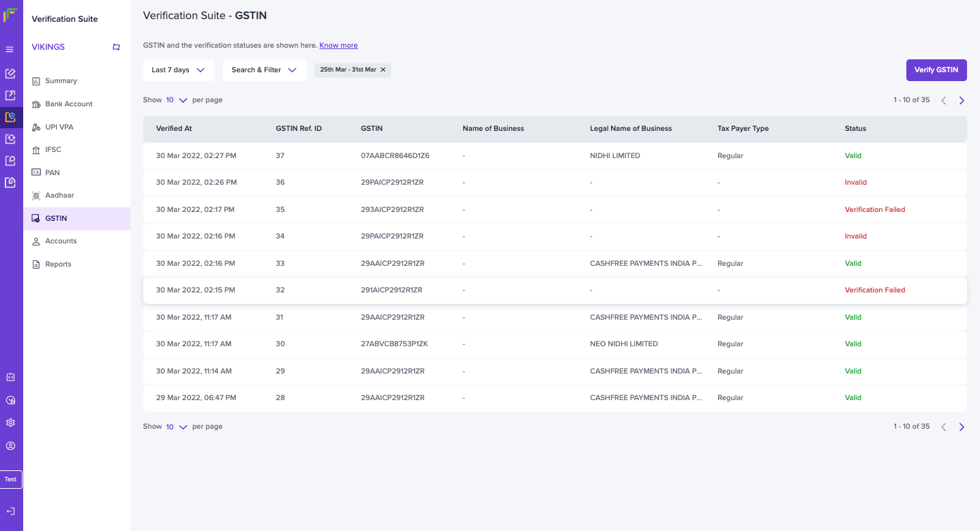Screen dimensions: 980x531
Task: Click the pencil-on-square icon in the purple rail
Action: [10, 73]
